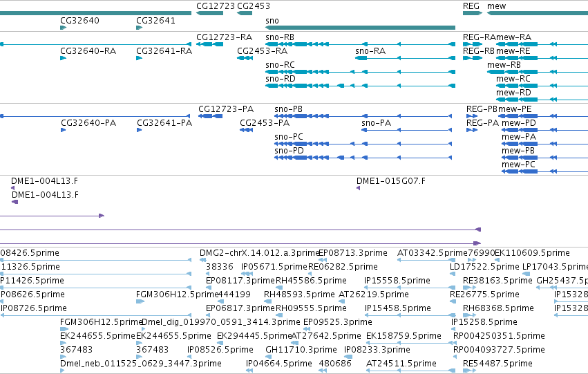Click EST label EP08117.3prime
The image size is (588, 374).
[x=240, y=281]
